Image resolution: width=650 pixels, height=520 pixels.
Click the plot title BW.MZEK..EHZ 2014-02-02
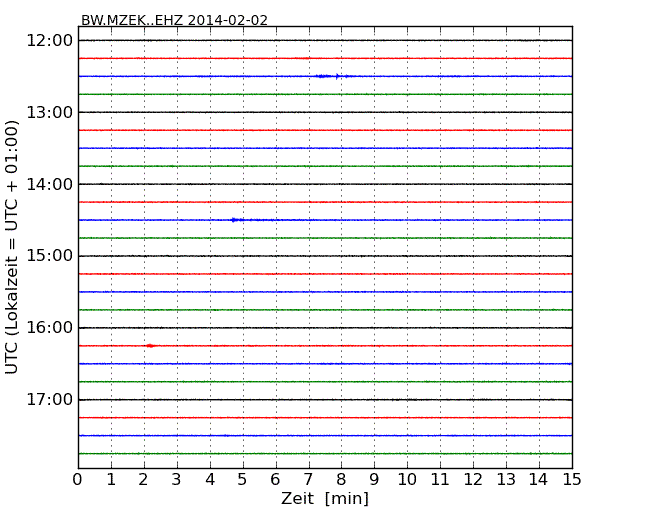point(174,20)
